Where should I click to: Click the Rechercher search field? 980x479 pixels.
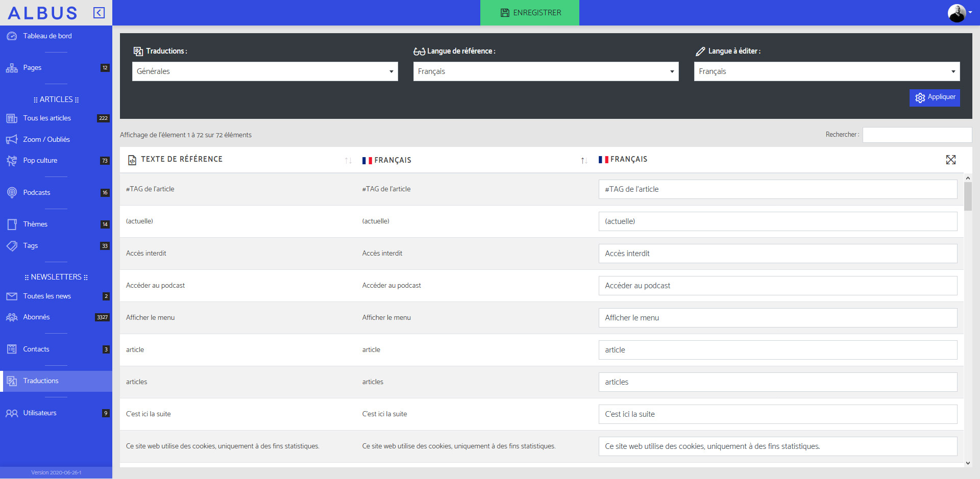(x=917, y=135)
